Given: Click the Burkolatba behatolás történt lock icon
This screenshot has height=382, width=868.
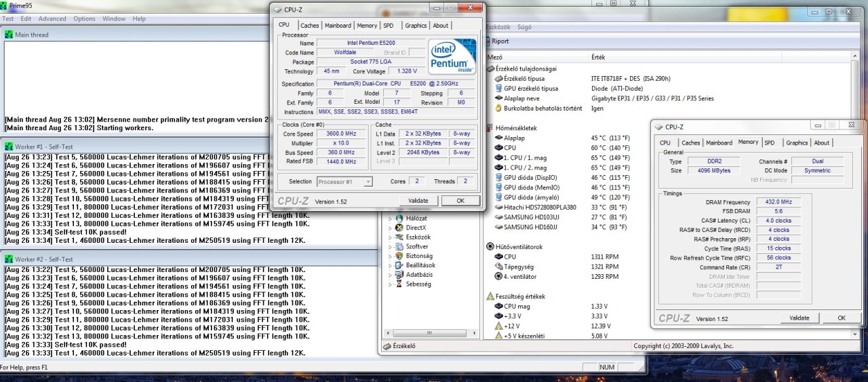Looking at the screenshot, I should point(498,108).
